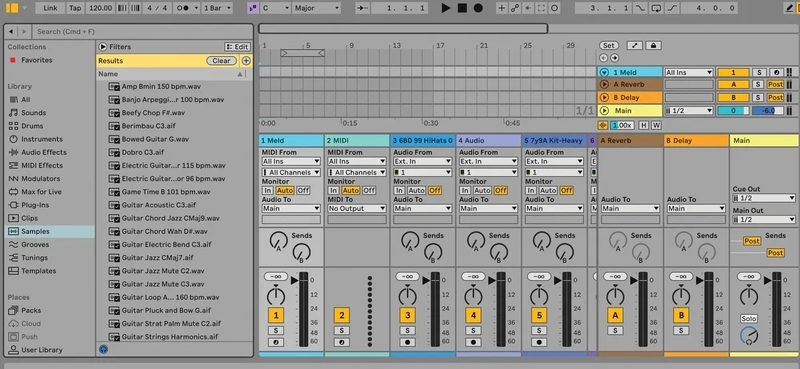Image resolution: width=800 pixels, height=369 pixels.
Task: Solo track 1 Meld in the mixer
Action: pos(276,330)
